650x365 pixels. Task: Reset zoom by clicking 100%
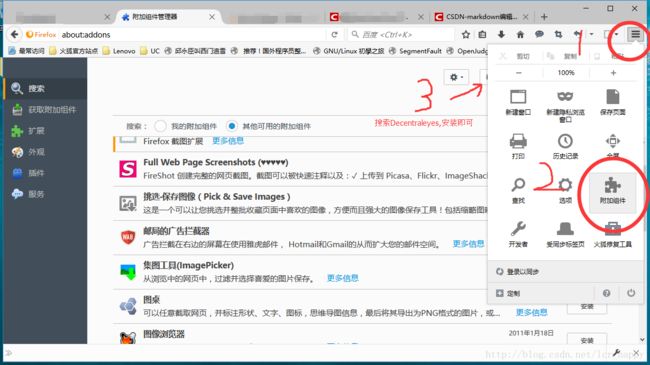pyautogui.click(x=566, y=73)
